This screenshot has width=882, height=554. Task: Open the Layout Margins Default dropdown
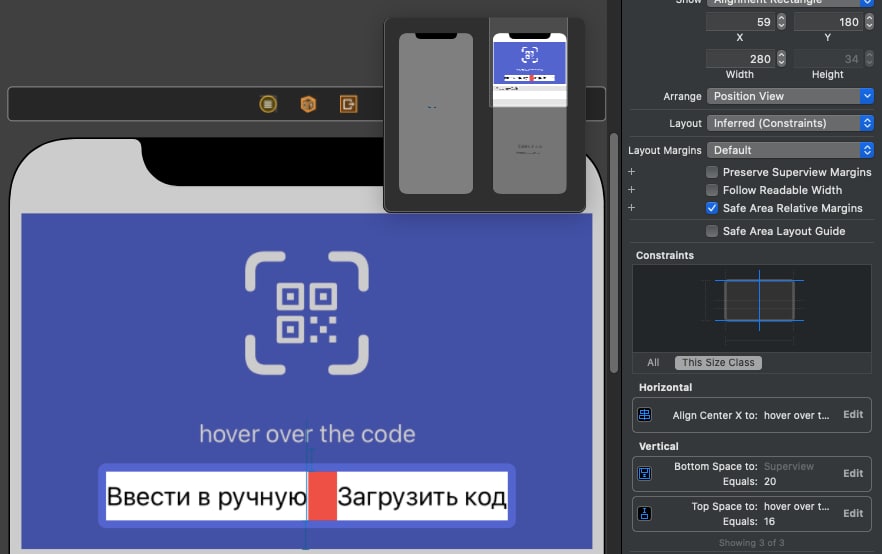(790, 150)
